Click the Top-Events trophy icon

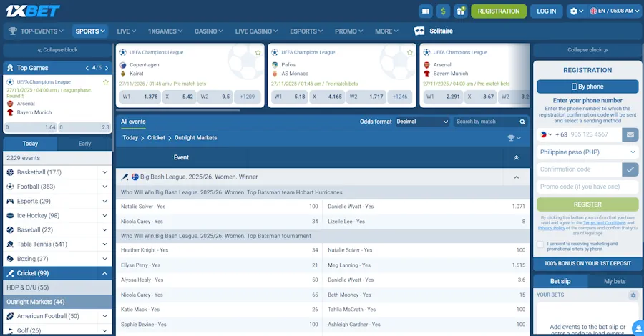pyautogui.click(x=12, y=31)
